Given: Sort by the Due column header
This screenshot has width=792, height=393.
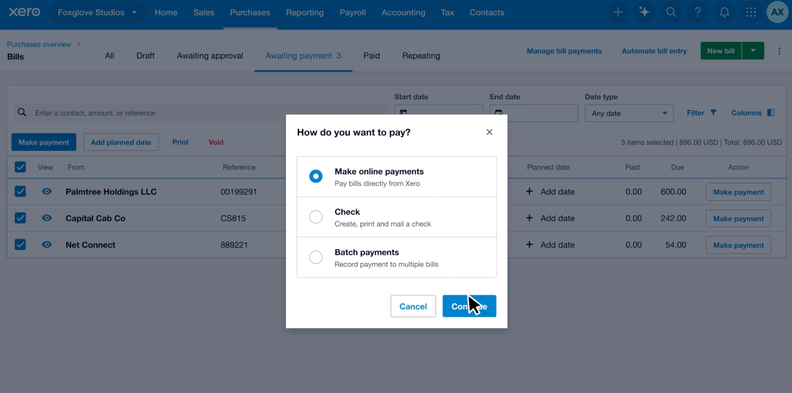Looking at the screenshot, I should (677, 167).
